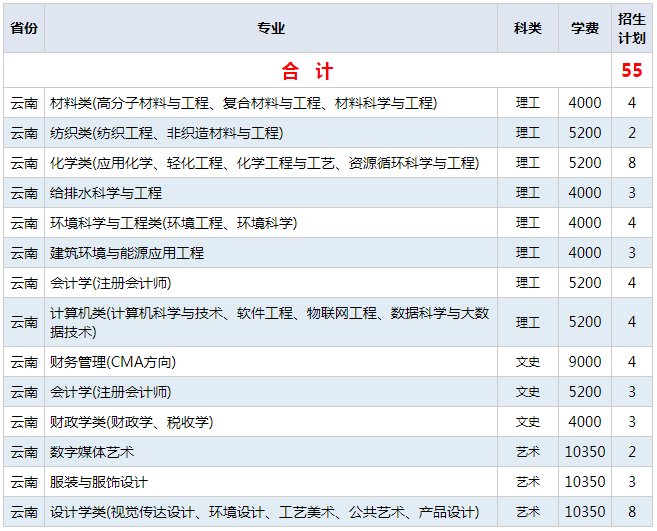Click the 9000 tuition value
The height and width of the screenshot is (531, 657).
[x=585, y=362]
